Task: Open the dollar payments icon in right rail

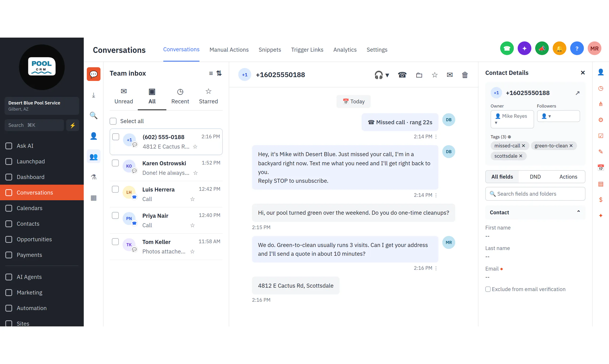Action: [x=600, y=200]
